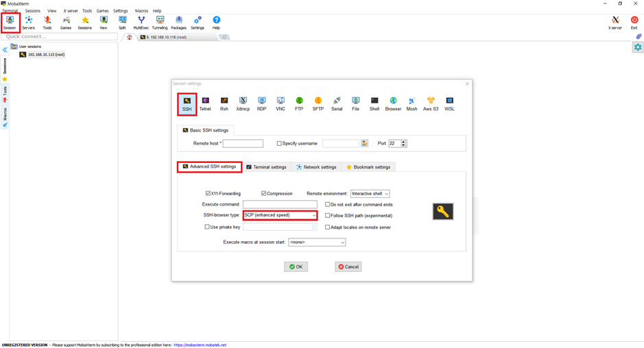Viewport: 644px width, 348px height.
Task: Click the View toolbar icon
Action: pos(104,23)
